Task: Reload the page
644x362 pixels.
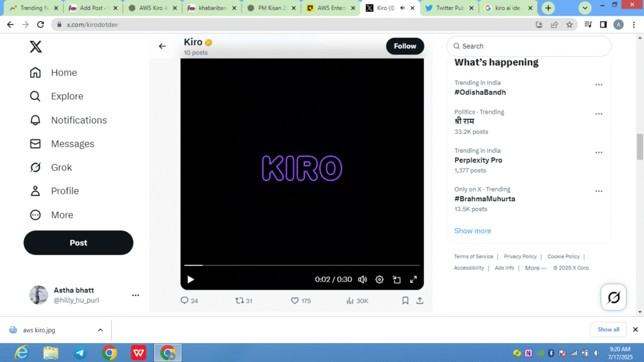Action: tap(40, 25)
